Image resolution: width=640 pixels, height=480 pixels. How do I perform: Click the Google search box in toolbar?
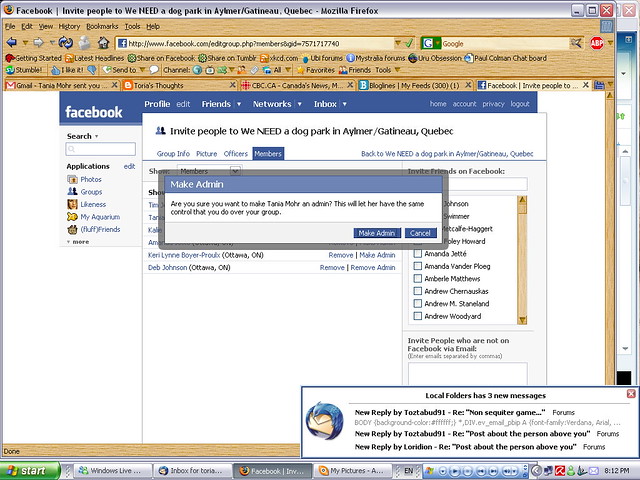tap(504, 43)
